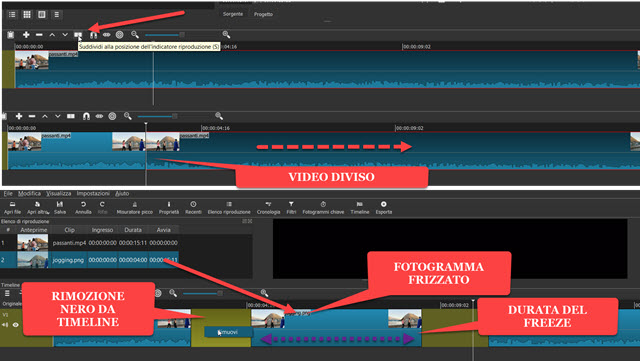
Task: Switch to the Progetto tab
Action: click(x=263, y=14)
